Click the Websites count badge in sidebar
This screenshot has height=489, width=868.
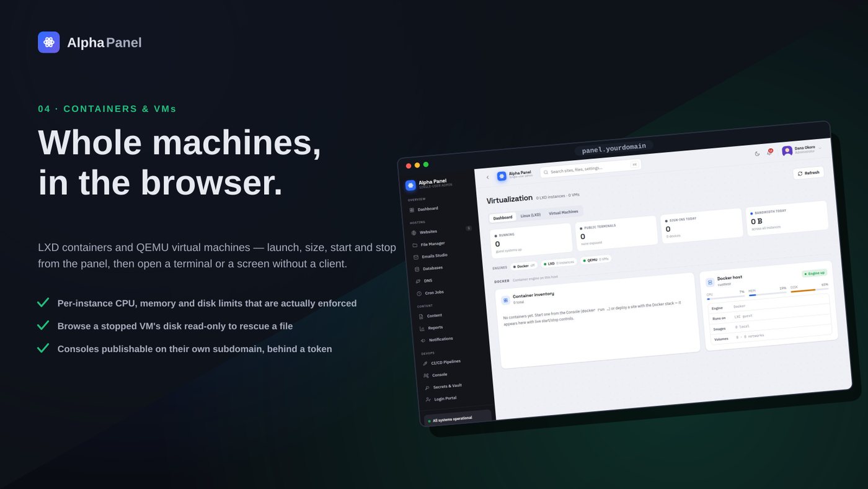pyautogui.click(x=469, y=228)
